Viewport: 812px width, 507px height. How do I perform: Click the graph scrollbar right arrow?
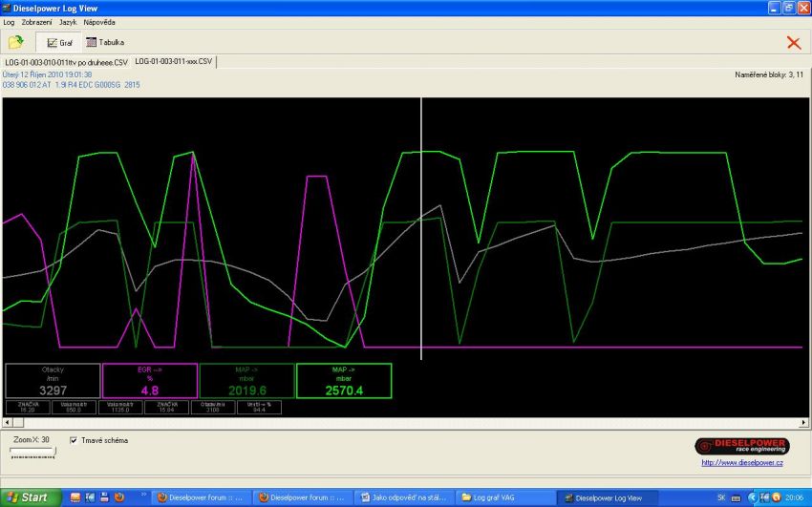(803, 423)
